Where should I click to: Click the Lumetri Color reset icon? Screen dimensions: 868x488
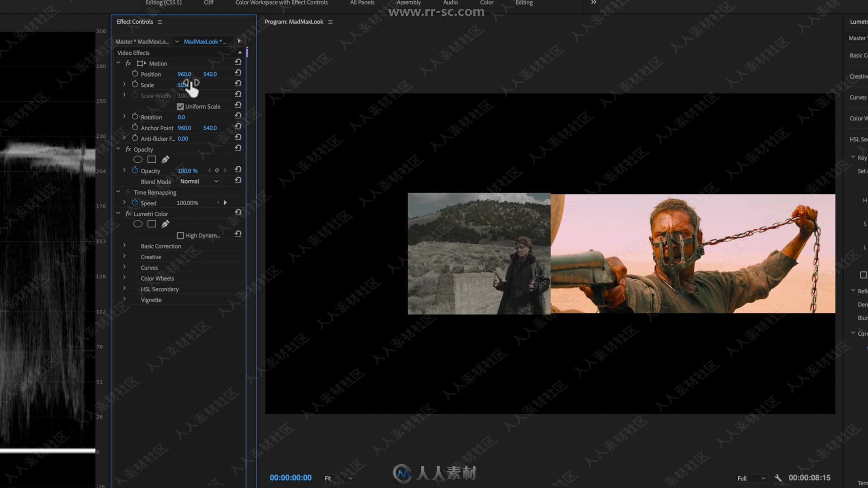pos(238,213)
